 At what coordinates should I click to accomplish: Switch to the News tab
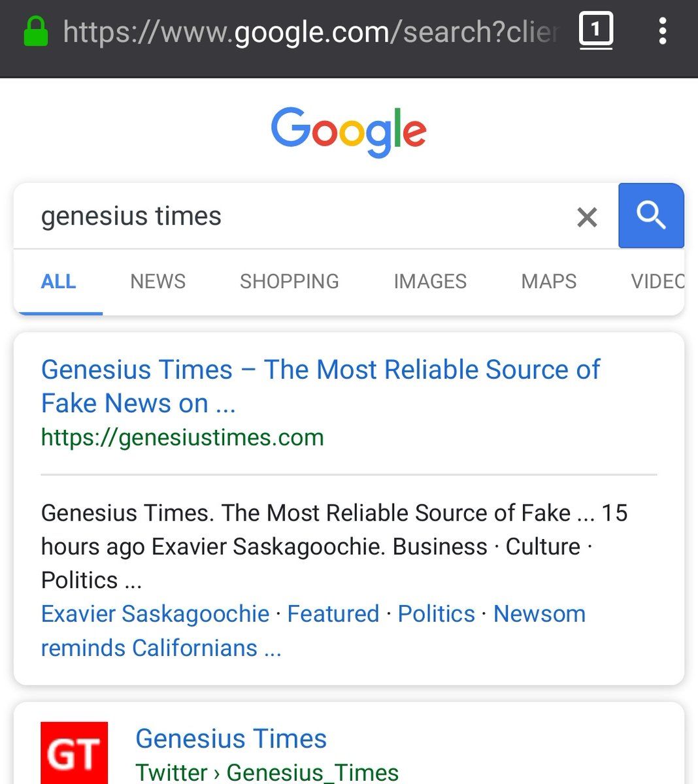click(158, 282)
